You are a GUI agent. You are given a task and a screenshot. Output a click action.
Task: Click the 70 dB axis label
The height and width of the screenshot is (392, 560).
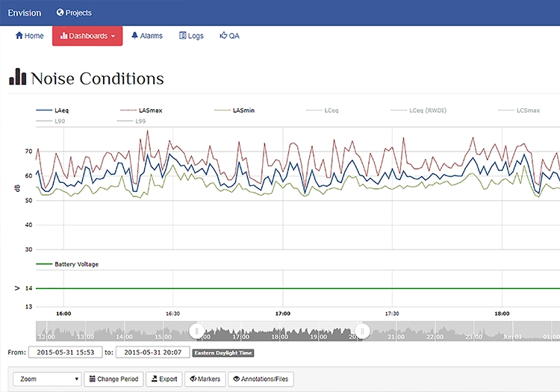(28, 152)
